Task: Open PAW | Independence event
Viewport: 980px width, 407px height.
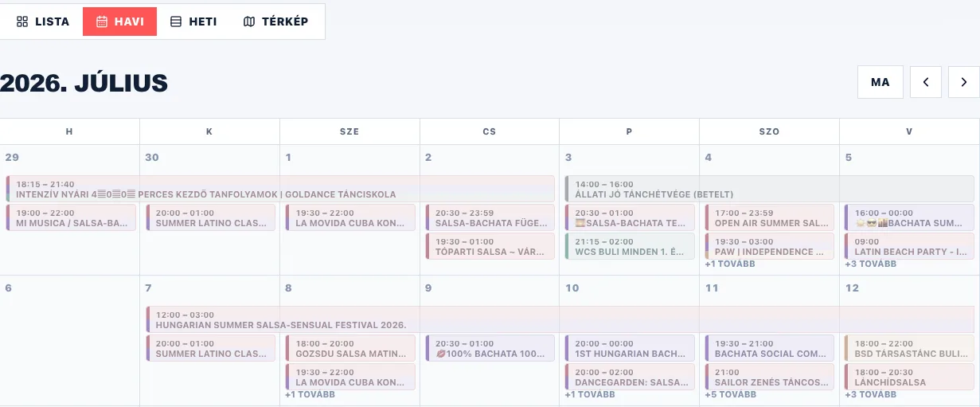Action: (770, 246)
